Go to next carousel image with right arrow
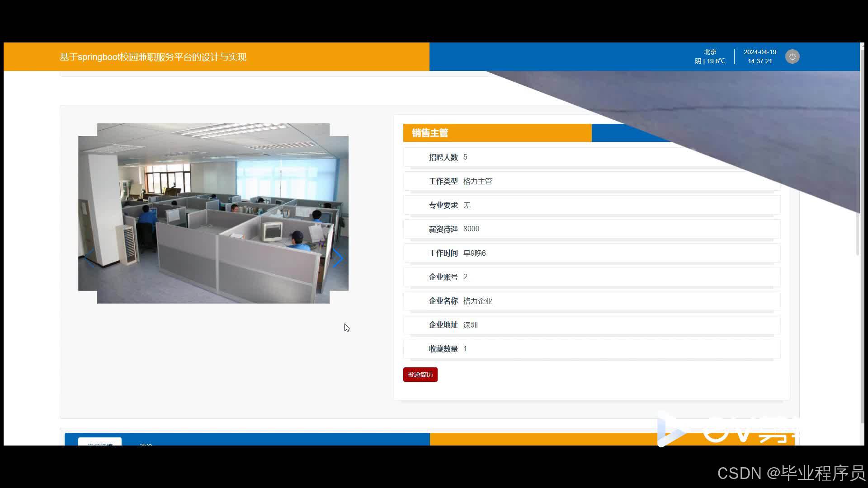The width and height of the screenshot is (868, 488). pos(337,258)
